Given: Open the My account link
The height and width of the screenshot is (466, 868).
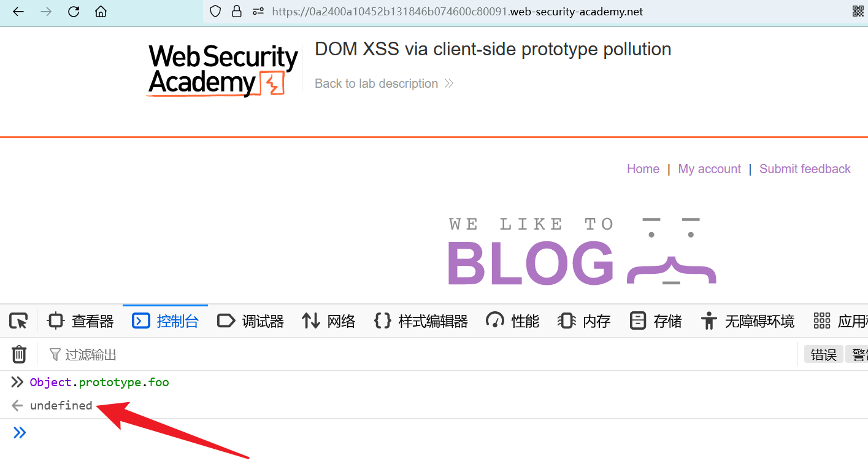Looking at the screenshot, I should tap(709, 169).
